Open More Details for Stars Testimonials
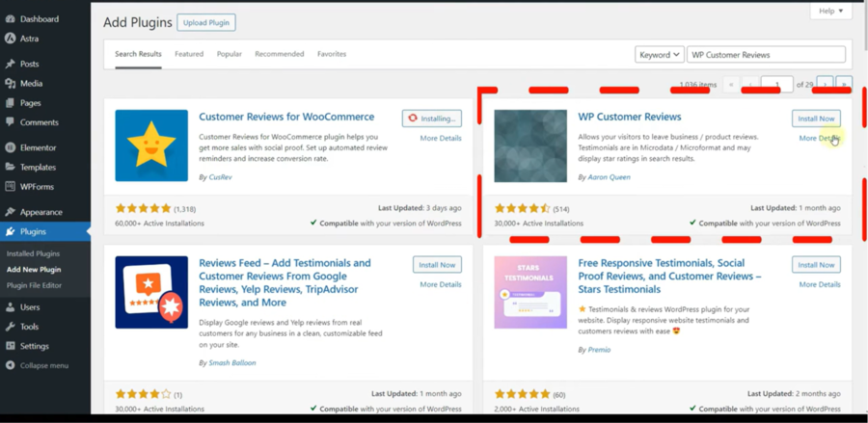The image size is (868, 423). coord(820,284)
